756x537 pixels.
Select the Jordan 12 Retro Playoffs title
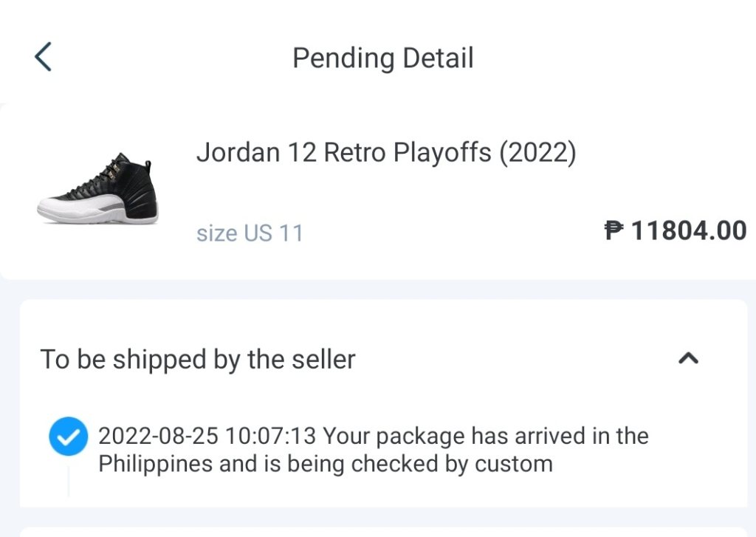point(385,153)
